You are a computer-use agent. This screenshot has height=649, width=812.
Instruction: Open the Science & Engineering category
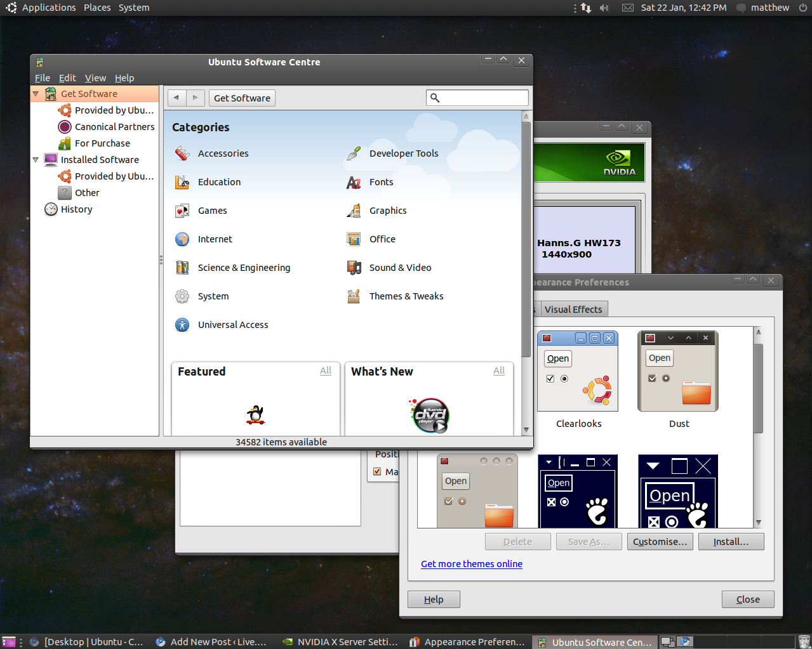point(232,268)
